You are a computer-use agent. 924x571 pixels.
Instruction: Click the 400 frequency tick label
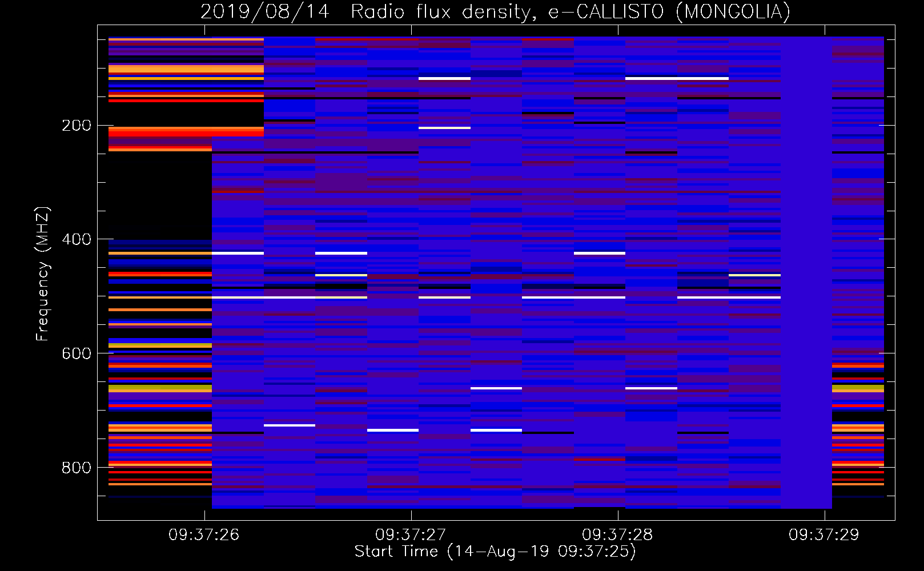coord(77,239)
